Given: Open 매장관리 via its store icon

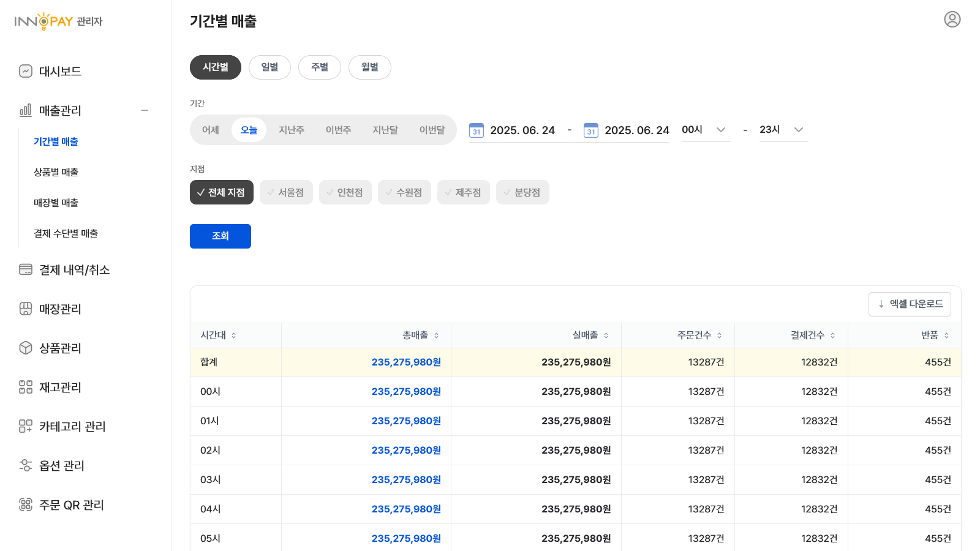Looking at the screenshot, I should 26,309.
